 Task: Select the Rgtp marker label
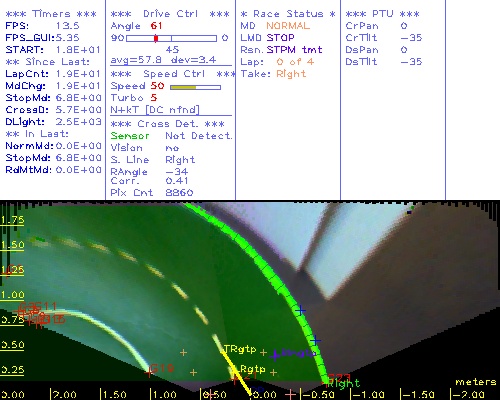(253, 369)
